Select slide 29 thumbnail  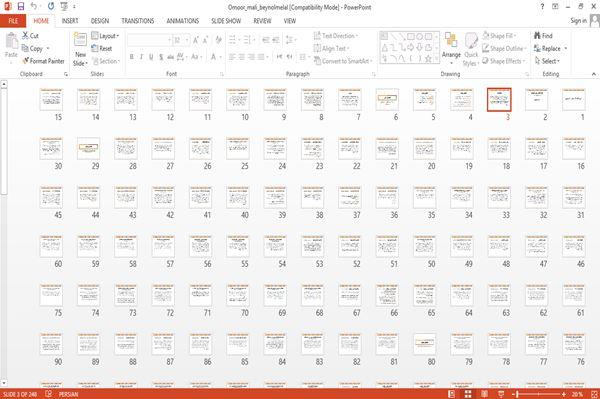click(x=88, y=148)
